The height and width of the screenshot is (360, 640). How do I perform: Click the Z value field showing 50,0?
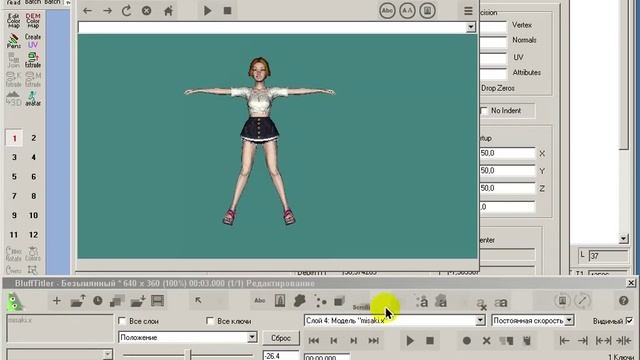507,188
